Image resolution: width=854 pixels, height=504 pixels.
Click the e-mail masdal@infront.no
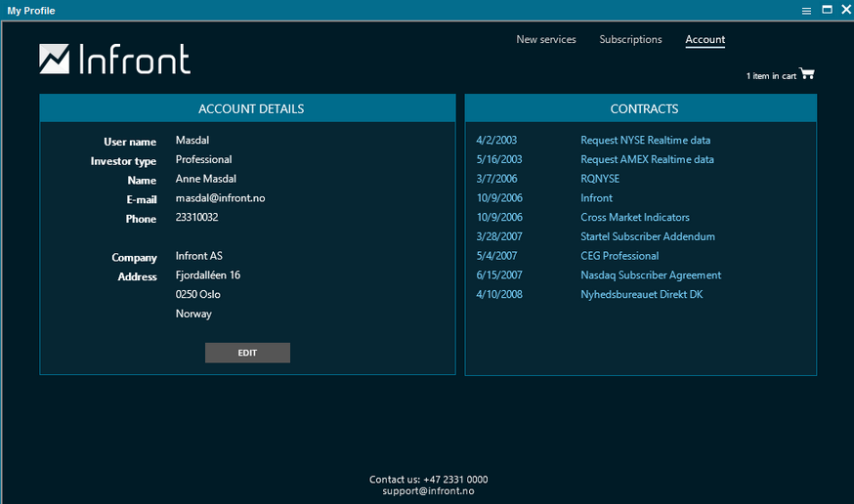click(x=220, y=198)
